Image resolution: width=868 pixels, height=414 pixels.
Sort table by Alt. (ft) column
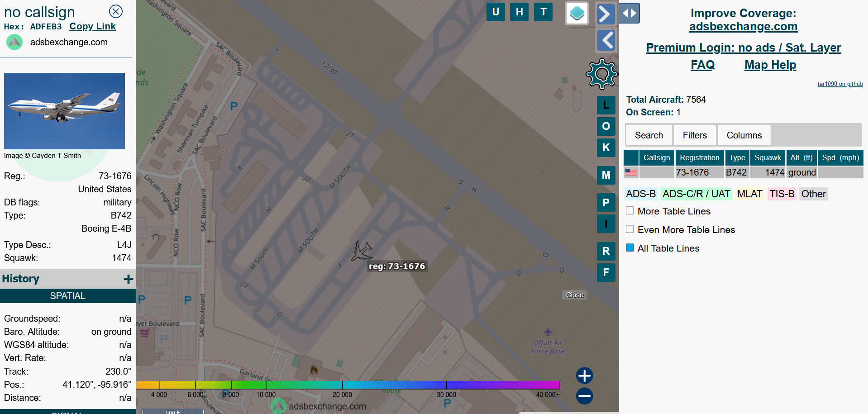coord(801,157)
